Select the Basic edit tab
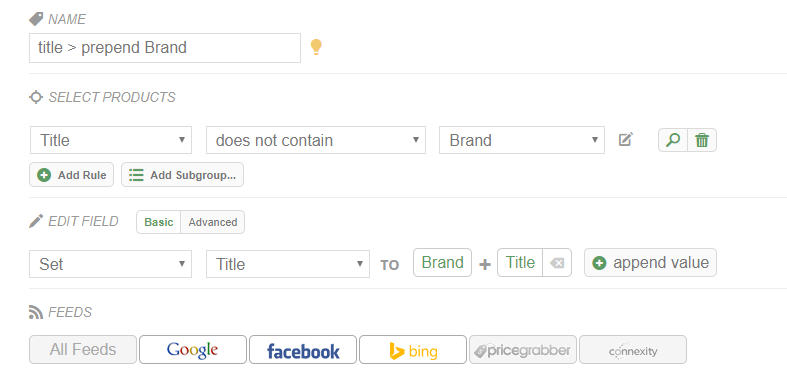This screenshot has height=376, width=787. [159, 222]
